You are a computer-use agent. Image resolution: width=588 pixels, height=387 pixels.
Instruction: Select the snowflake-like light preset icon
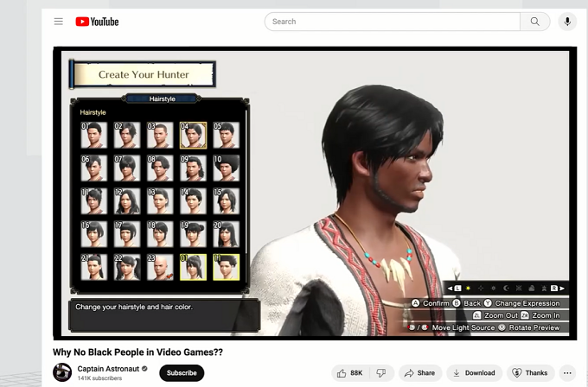click(x=519, y=289)
